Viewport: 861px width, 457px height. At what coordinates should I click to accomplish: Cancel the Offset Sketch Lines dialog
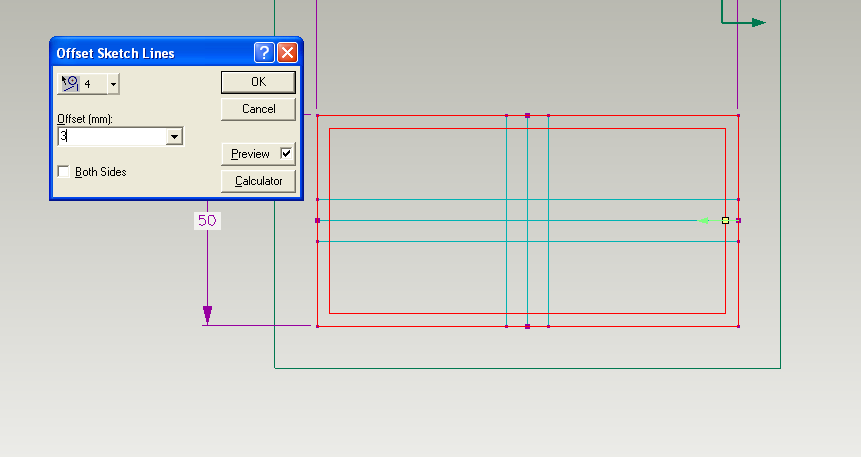pos(258,109)
